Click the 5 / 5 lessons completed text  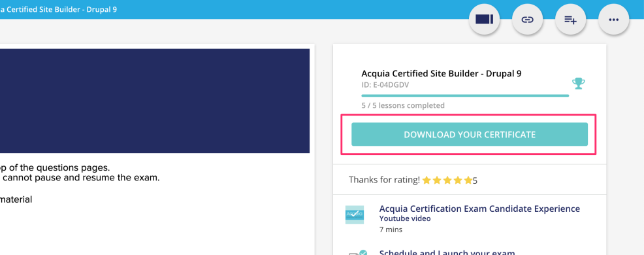tap(403, 105)
